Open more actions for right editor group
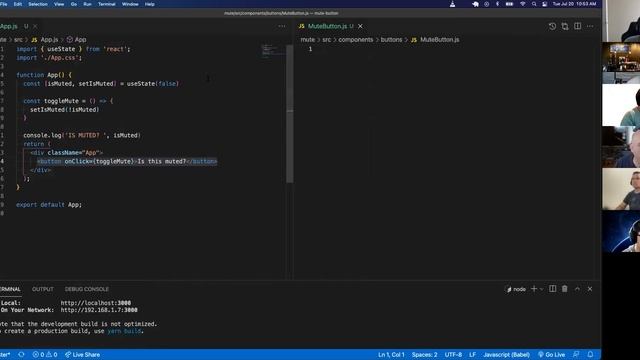 pyautogui.click(x=590, y=26)
